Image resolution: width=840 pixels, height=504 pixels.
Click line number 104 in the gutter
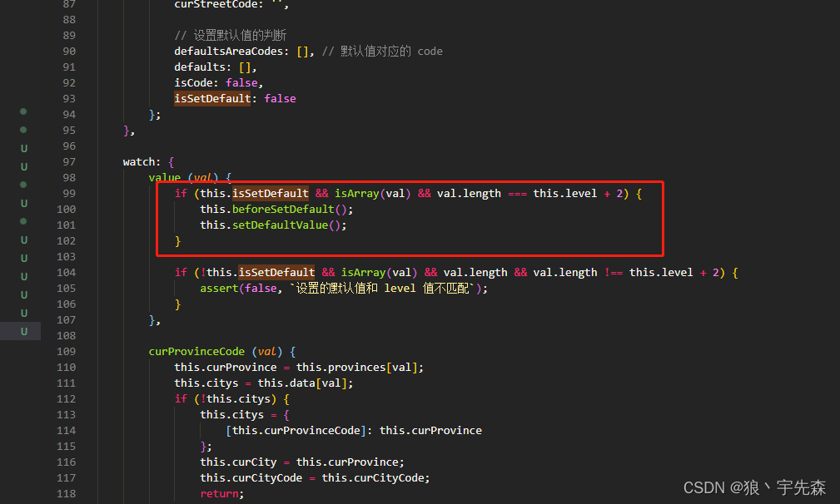point(67,273)
